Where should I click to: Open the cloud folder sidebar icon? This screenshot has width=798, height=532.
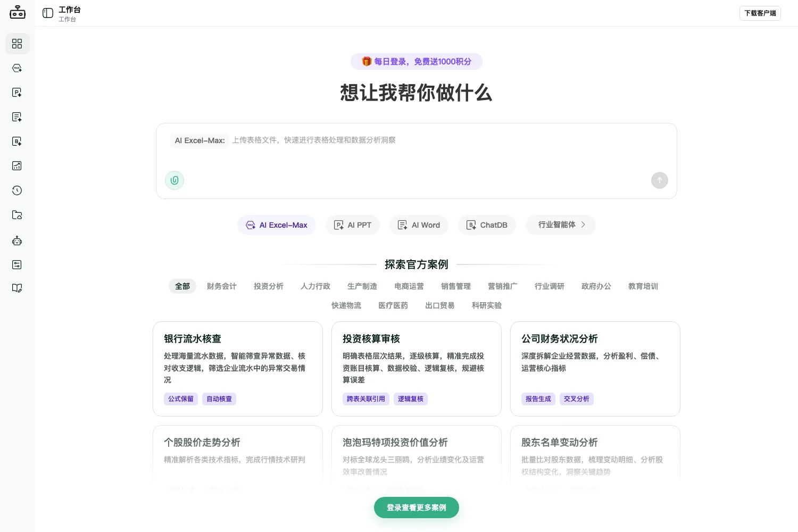(17, 215)
